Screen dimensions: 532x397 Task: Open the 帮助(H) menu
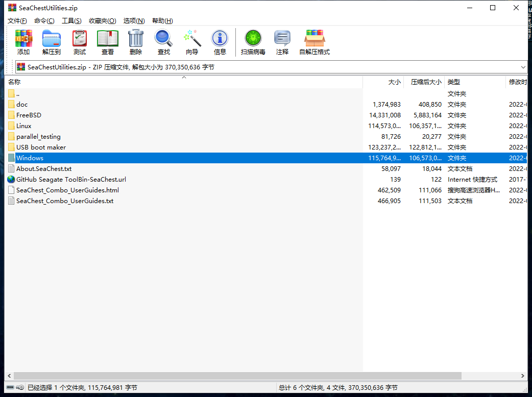coord(162,21)
